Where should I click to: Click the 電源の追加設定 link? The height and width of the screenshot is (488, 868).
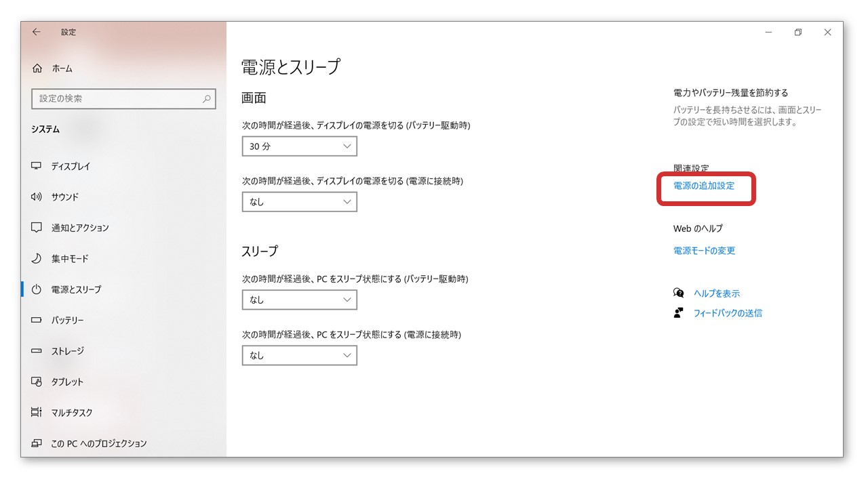coord(703,186)
